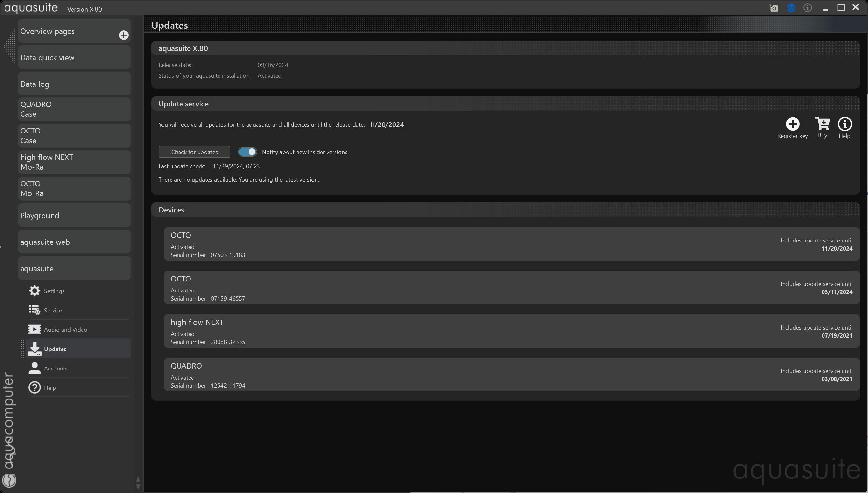This screenshot has width=868, height=493.
Task: Open the Data quick view page
Action: tap(74, 58)
